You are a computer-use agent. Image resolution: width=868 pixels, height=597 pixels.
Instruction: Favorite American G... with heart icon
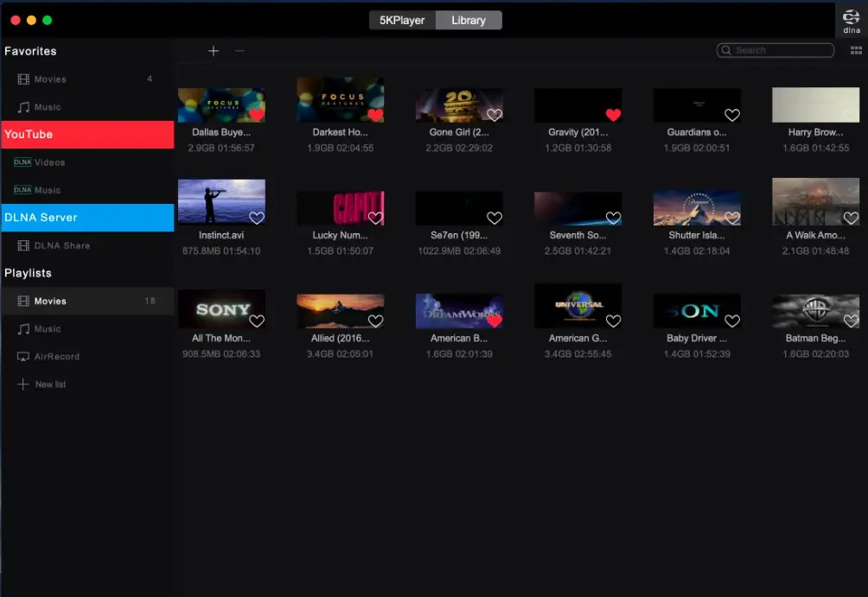tap(613, 321)
